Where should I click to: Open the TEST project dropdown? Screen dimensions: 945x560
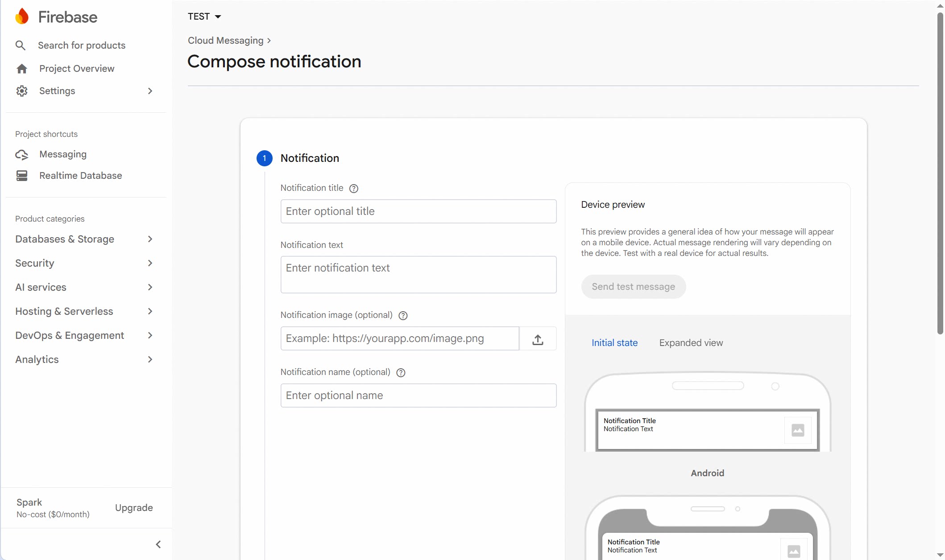[204, 16]
